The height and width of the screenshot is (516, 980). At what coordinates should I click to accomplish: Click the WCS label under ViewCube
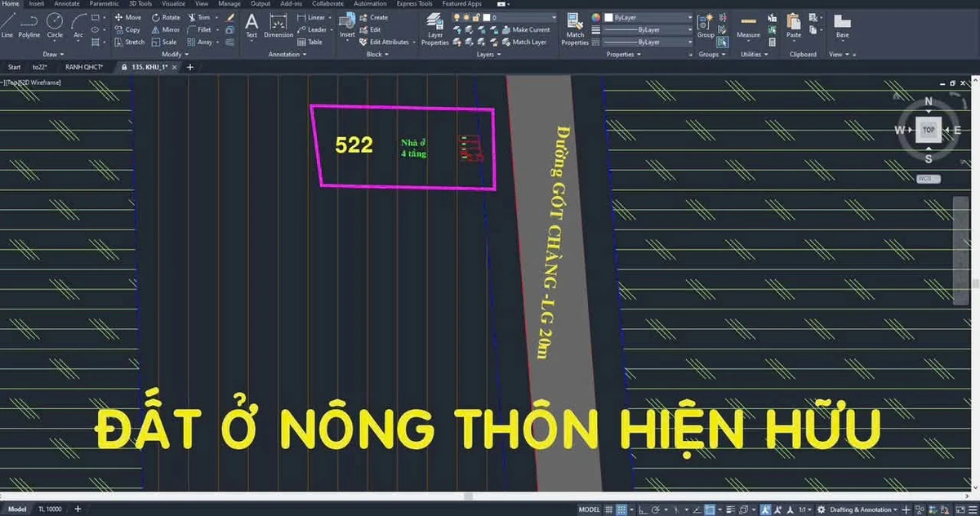tap(929, 179)
